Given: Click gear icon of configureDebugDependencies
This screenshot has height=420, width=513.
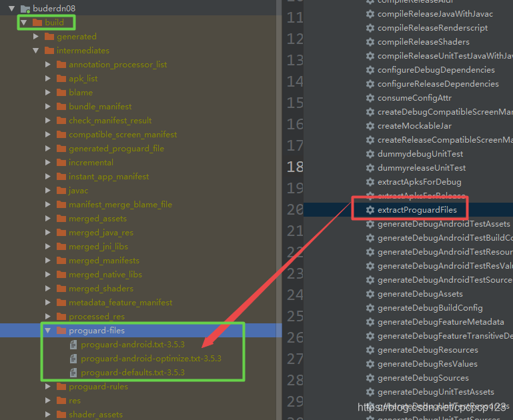Looking at the screenshot, I should click(x=370, y=70).
